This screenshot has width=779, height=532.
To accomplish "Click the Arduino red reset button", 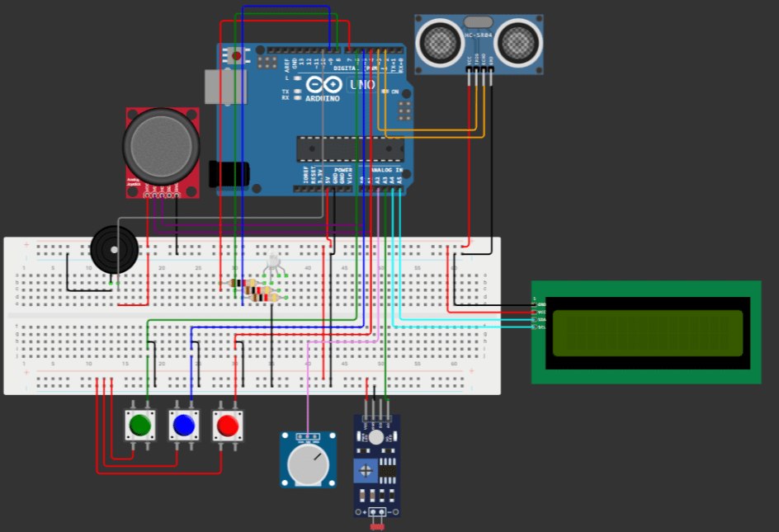I will click(x=237, y=56).
